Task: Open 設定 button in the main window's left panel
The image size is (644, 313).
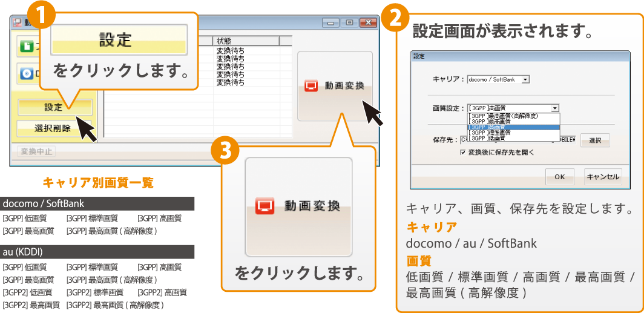Action: [54, 107]
